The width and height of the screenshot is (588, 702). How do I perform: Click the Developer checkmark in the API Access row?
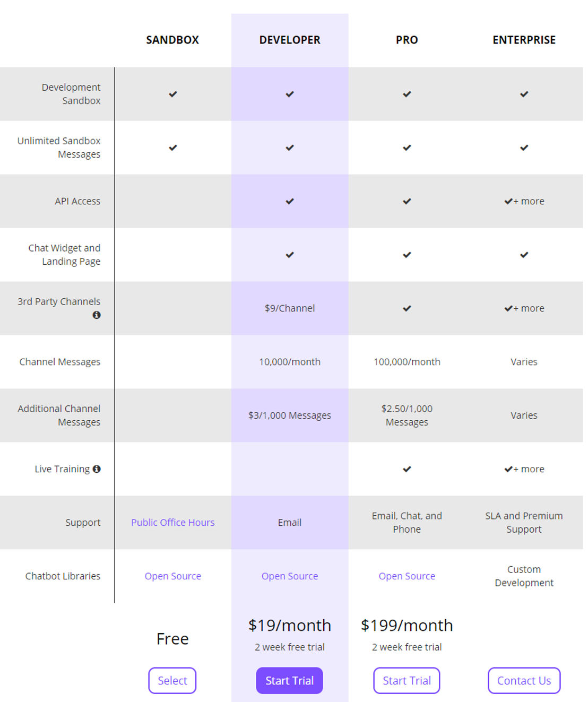pyautogui.click(x=290, y=201)
